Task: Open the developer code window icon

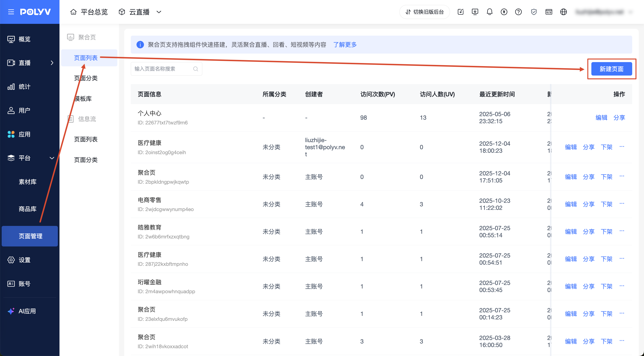Action: coord(549,12)
